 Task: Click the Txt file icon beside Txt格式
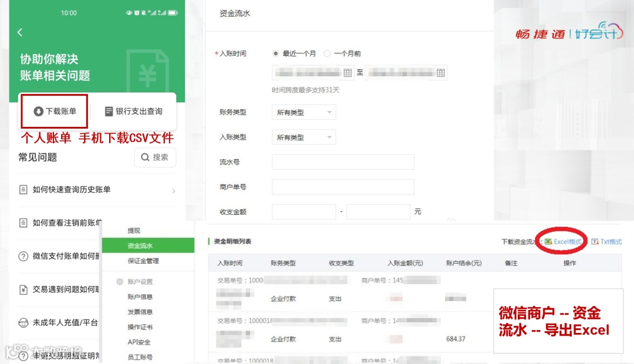pos(595,241)
